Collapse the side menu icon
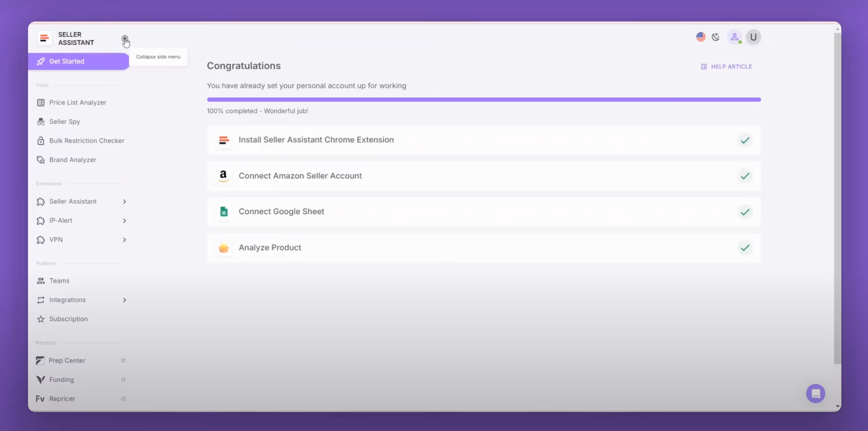868x431 pixels. click(x=125, y=39)
